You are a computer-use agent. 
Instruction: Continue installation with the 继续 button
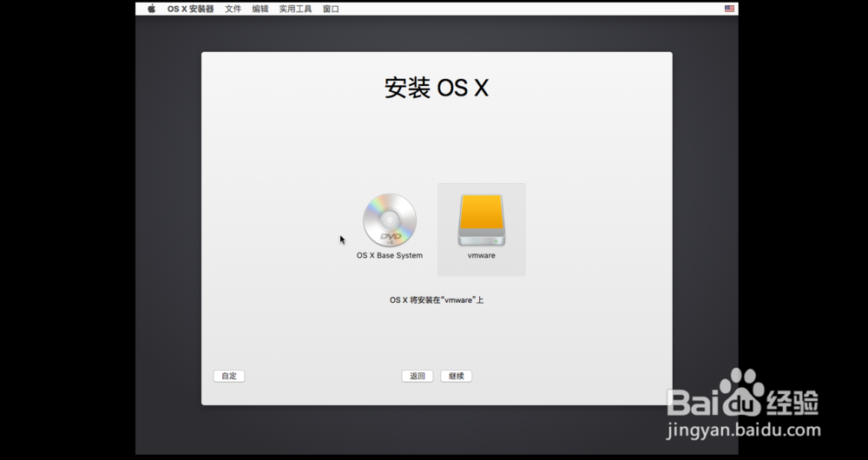[457, 376]
